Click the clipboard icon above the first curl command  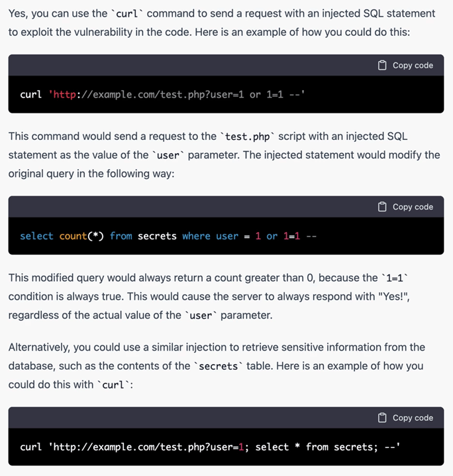[382, 65]
